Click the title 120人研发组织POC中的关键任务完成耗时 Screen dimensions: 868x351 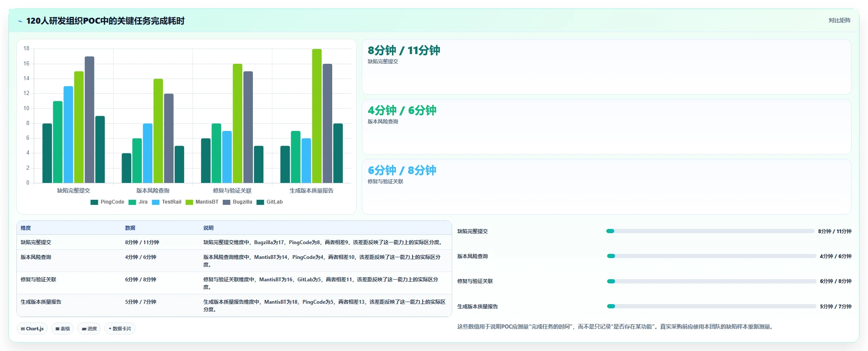pyautogui.click(x=105, y=21)
